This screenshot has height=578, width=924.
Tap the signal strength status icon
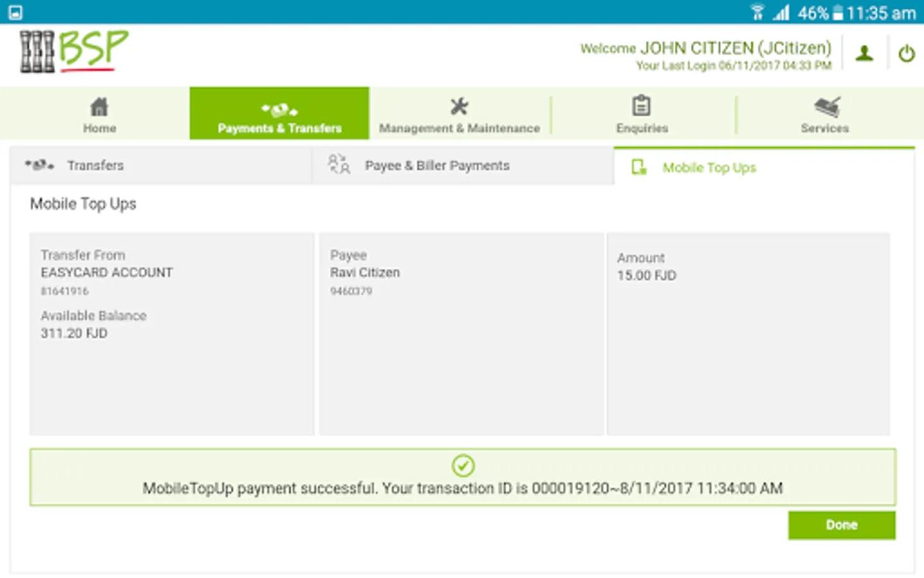[781, 12]
